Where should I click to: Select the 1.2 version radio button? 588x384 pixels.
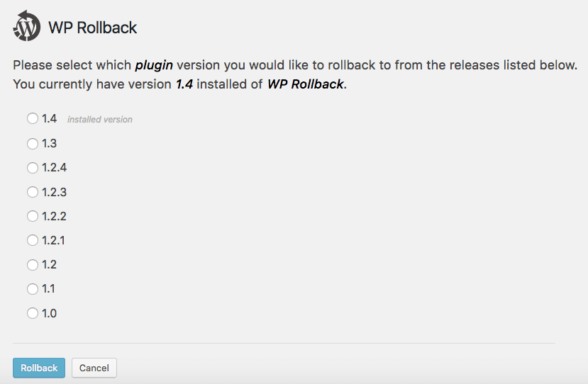[x=33, y=265]
